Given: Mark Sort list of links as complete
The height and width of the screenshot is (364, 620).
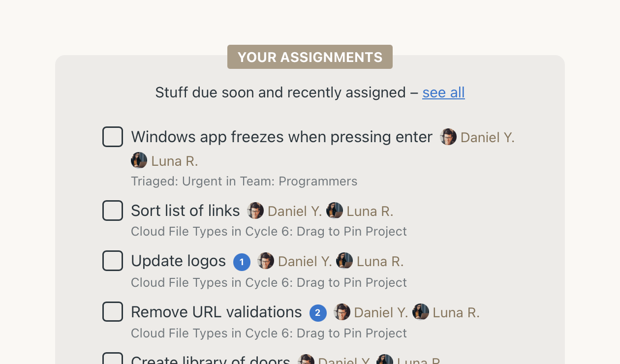Looking at the screenshot, I should (x=113, y=211).
